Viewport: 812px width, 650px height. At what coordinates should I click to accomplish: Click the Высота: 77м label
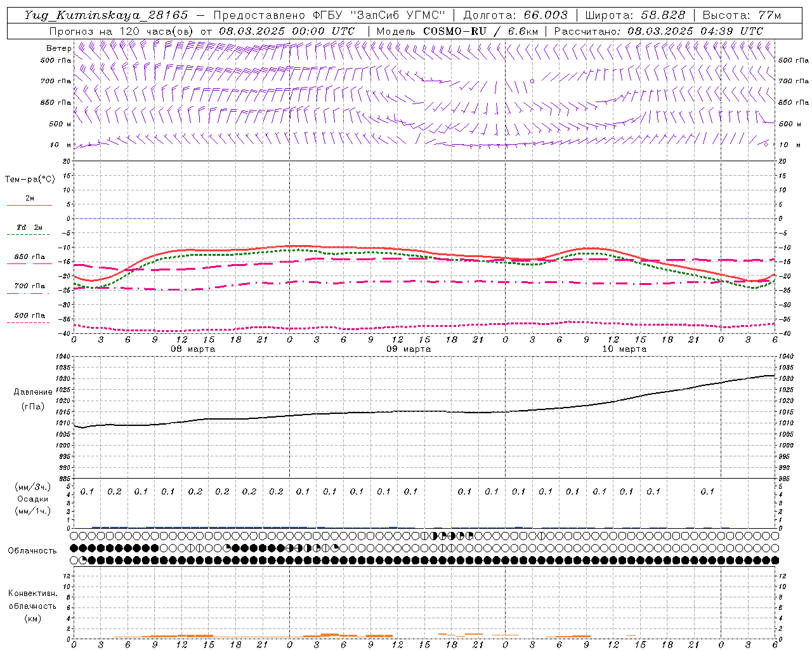pyautogui.click(x=742, y=15)
